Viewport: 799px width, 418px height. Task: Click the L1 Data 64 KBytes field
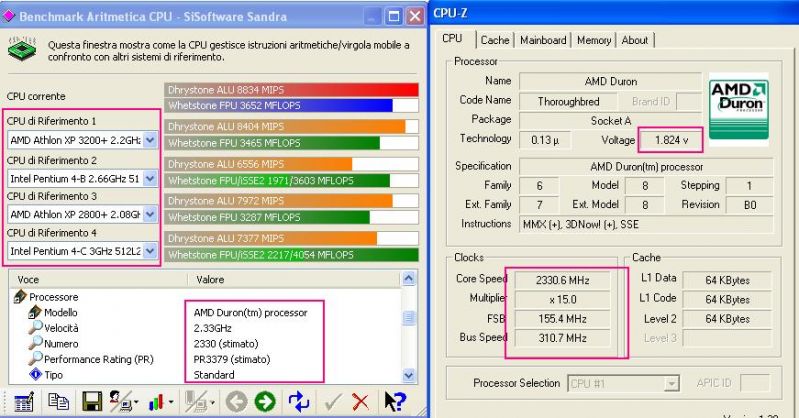pos(727,280)
